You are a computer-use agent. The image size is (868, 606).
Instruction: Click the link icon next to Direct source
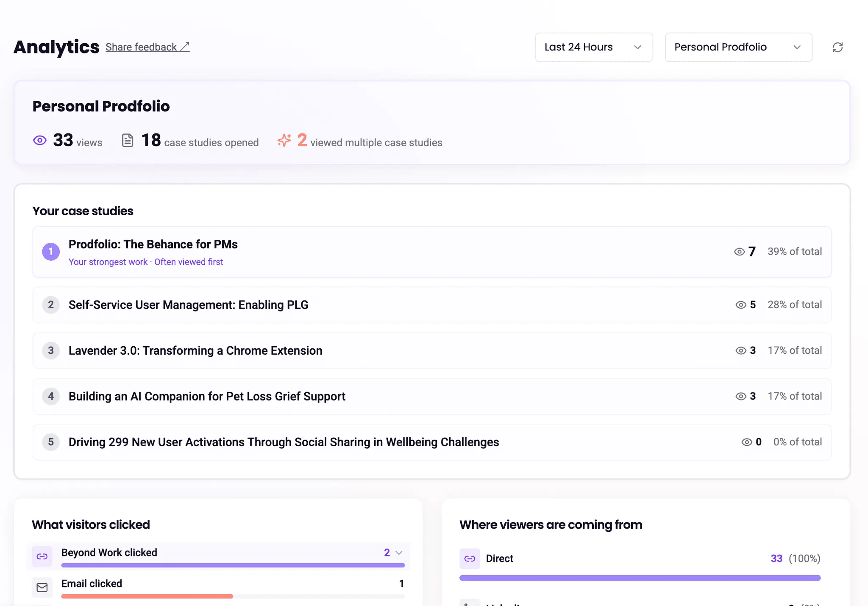470,559
